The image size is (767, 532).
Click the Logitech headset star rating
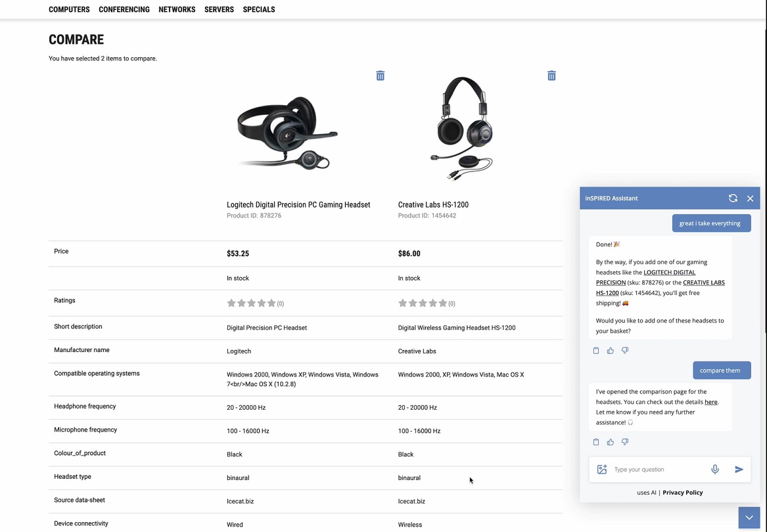[x=251, y=303]
